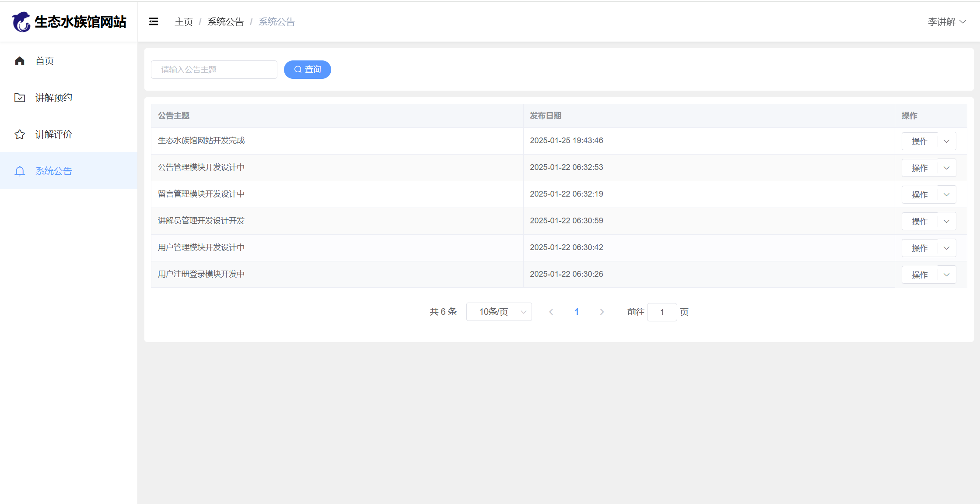Screen dimensions: 980x504
Task: Click the 讲解评价 star icon
Action: [20, 134]
